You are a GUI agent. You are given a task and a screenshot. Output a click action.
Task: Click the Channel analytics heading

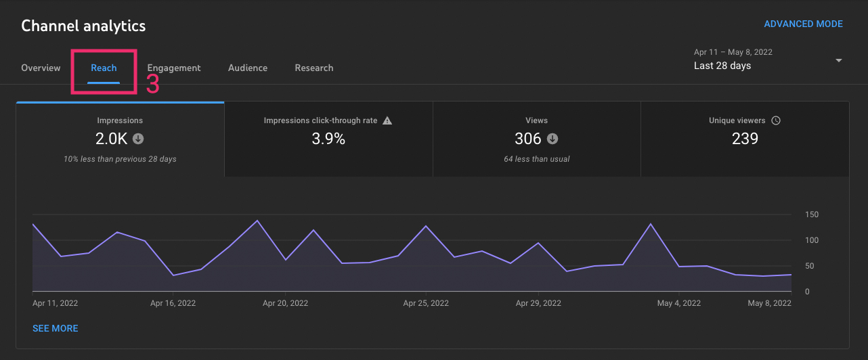click(x=83, y=26)
